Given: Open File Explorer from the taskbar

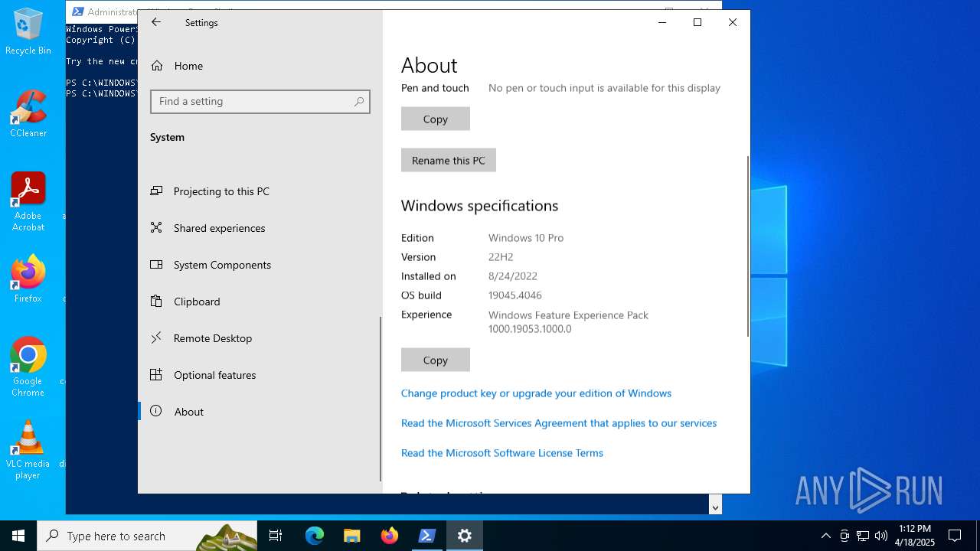Looking at the screenshot, I should tap(351, 536).
